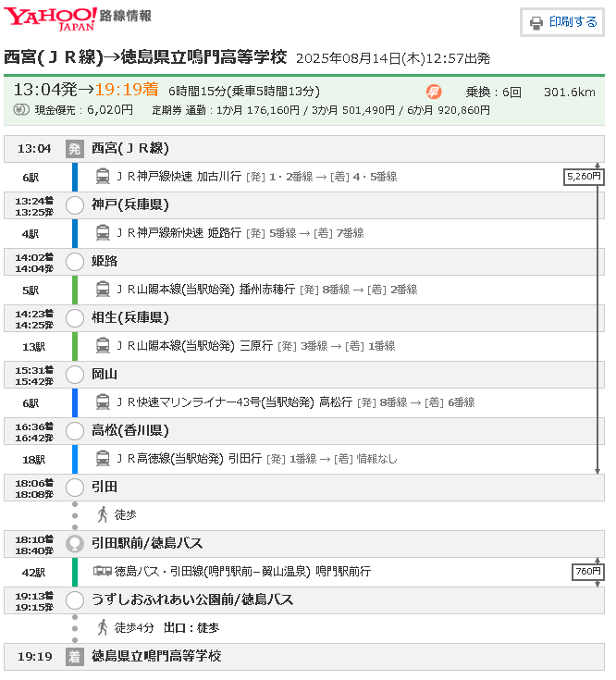Click line text JR山陽本線(当駅始発) 三原行
Viewport: 616px width, 680px height.
(x=194, y=346)
